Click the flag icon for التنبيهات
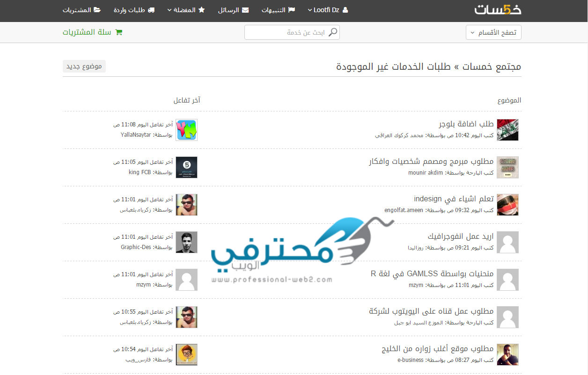The width and height of the screenshot is (588, 375). coord(292,10)
